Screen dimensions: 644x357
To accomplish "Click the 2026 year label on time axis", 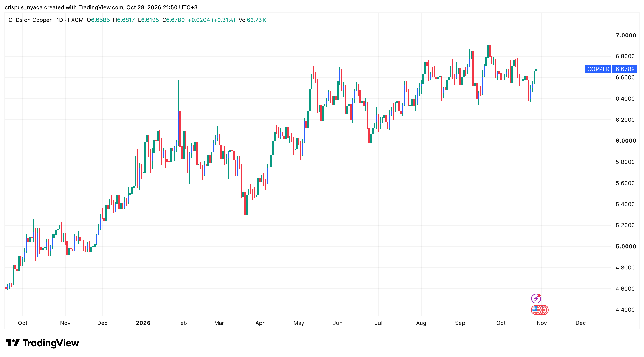I will (x=143, y=323).
